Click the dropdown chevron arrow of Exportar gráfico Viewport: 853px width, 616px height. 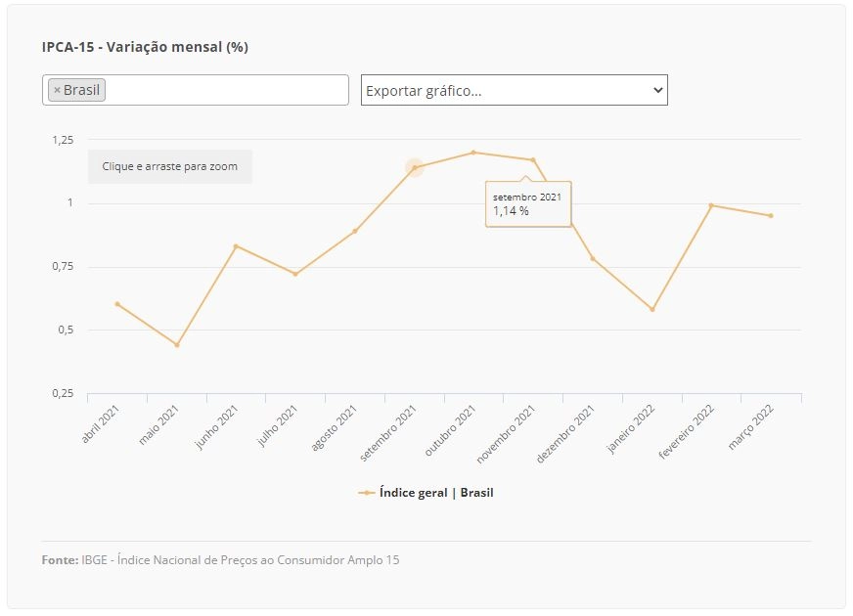pos(657,90)
